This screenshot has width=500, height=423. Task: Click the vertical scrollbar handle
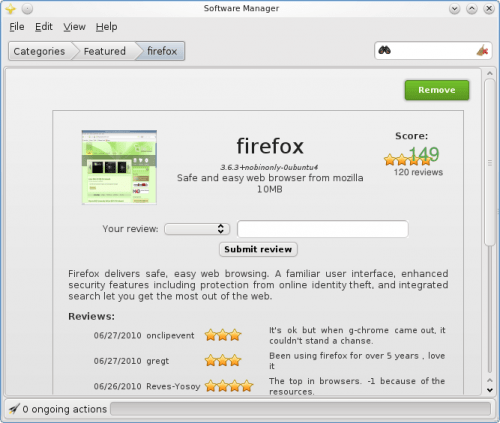490,163
